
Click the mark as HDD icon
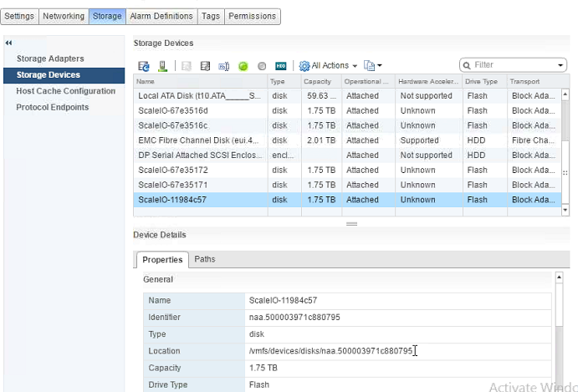[x=281, y=65]
